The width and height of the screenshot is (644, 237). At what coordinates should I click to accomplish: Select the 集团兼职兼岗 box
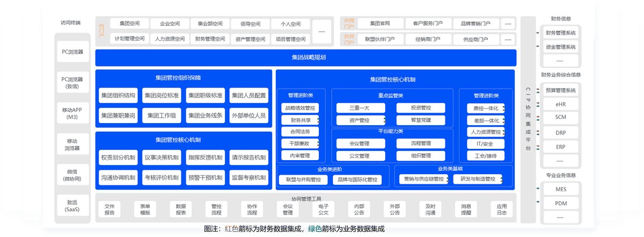click(119, 115)
